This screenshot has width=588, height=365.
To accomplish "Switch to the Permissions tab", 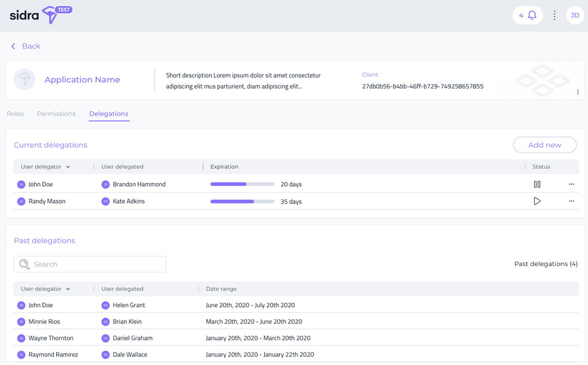I will click(56, 114).
